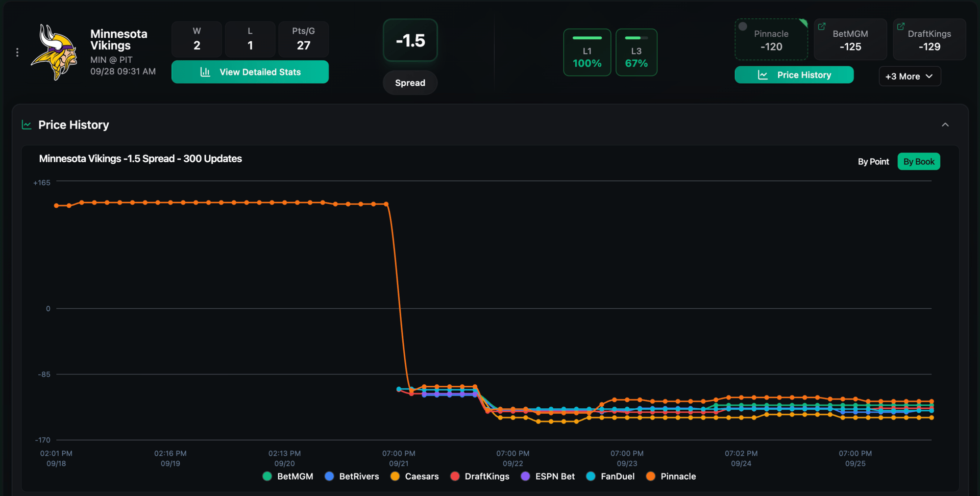Click the 07:02 PM 09/24 axis label
The height and width of the screenshot is (496, 980).
point(741,458)
